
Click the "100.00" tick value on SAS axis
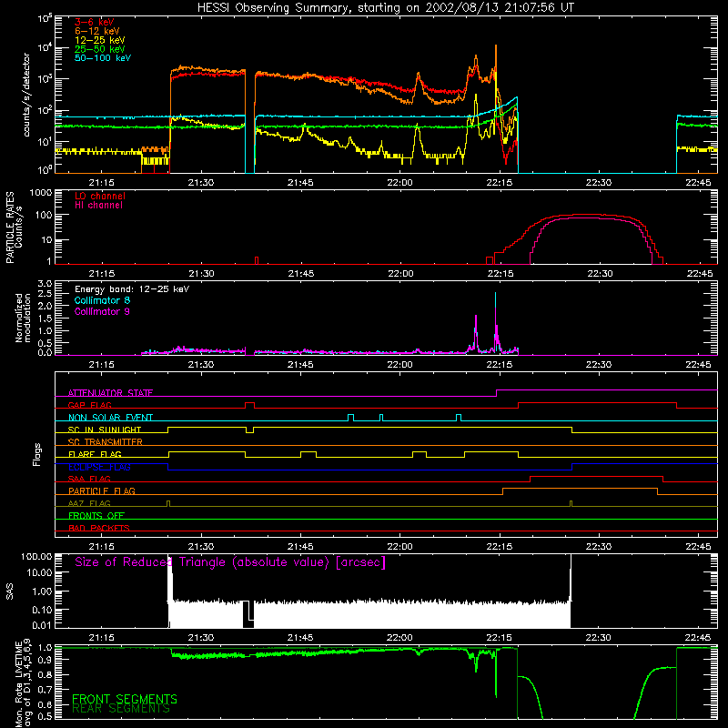click(36, 556)
